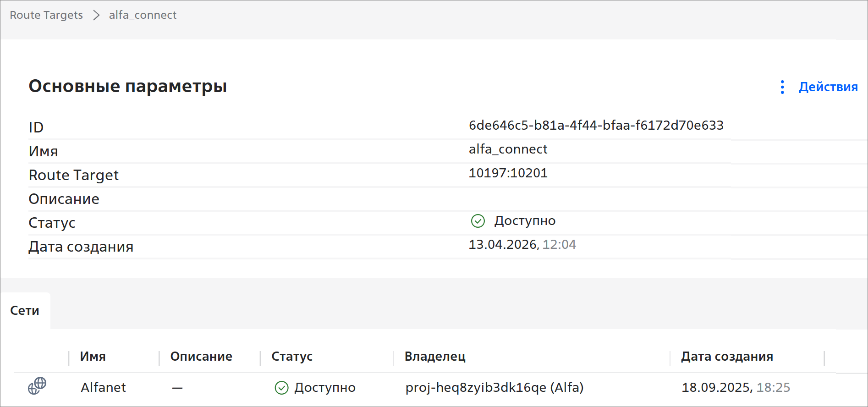Image resolution: width=868 pixels, height=407 pixels.
Task: Sort by Статус column header
Action: pyautogui.click(x=292, y=357)
